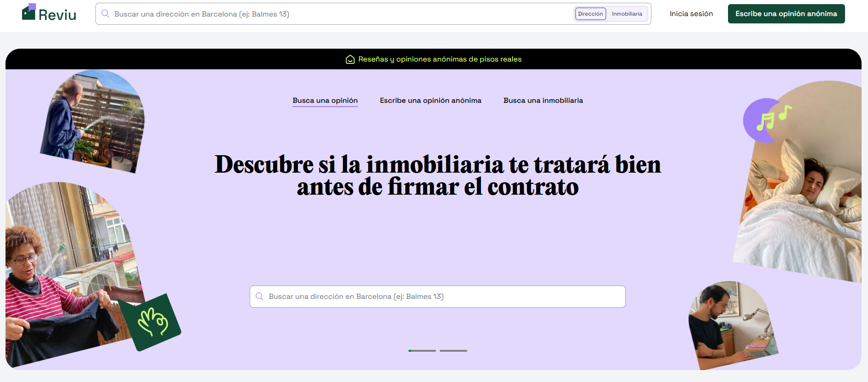Click the Descubre si la inmobiliaria headline

(438, 175)
